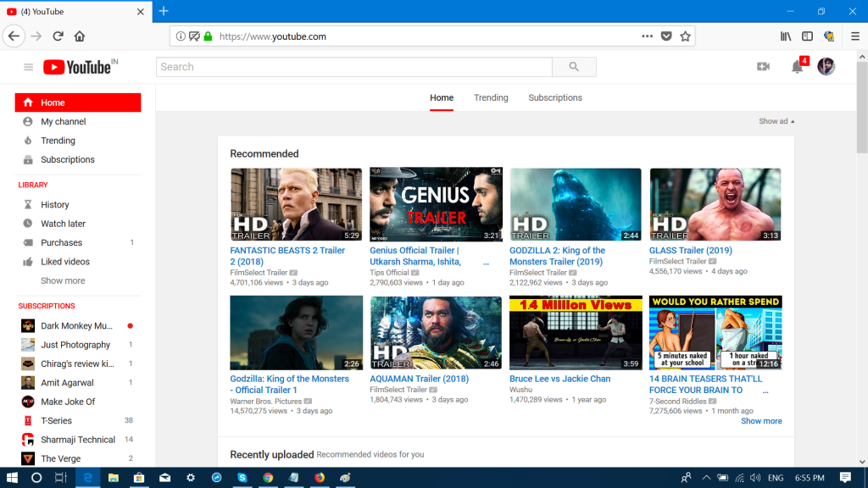This screenshot has width=868, height=488.
Task: Open the Firefox application menu
Action: click(855, 36)
